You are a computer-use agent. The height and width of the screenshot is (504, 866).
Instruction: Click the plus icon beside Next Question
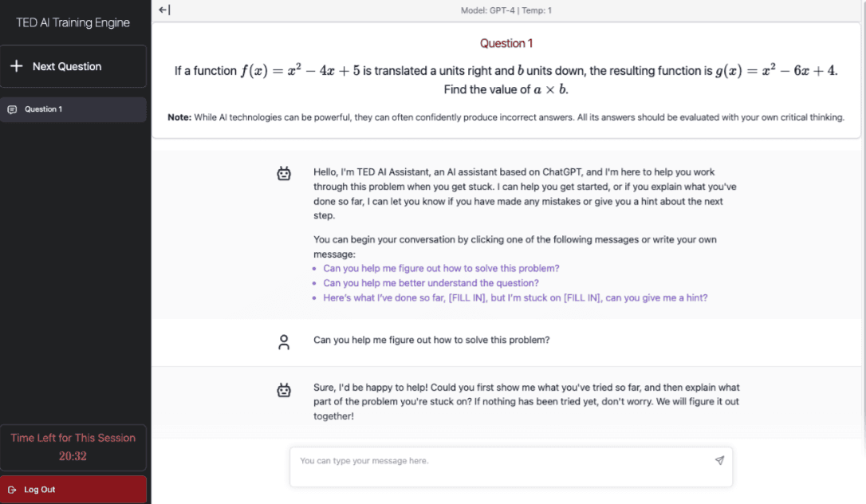point(16,65)
